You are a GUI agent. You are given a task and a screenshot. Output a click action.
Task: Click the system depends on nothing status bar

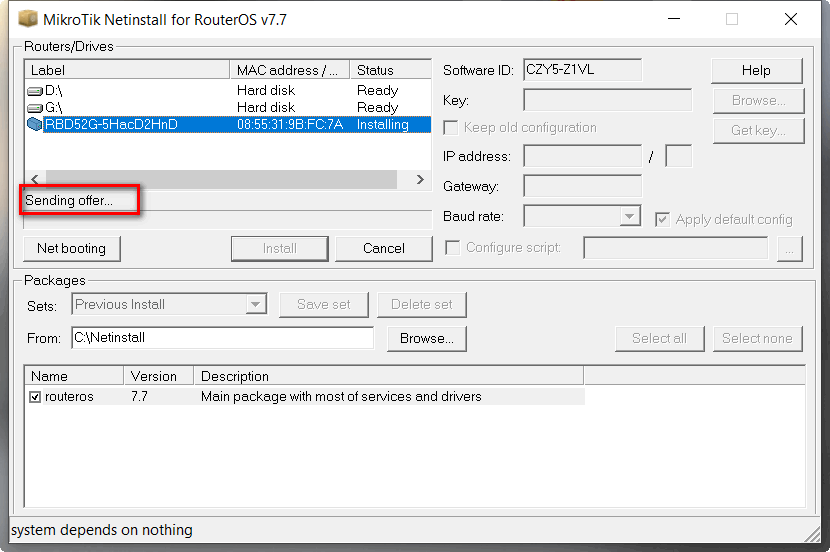tap(102, 530)
